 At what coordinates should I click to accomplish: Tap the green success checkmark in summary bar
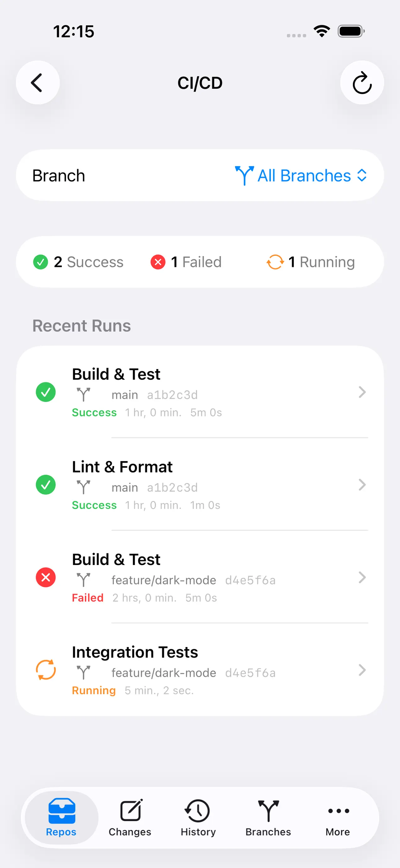pyautogui.click(x=40, y=262)
